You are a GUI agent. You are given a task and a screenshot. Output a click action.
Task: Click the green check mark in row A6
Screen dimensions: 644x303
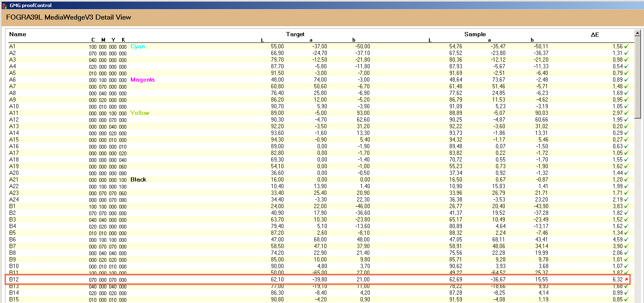coord(626,79)
